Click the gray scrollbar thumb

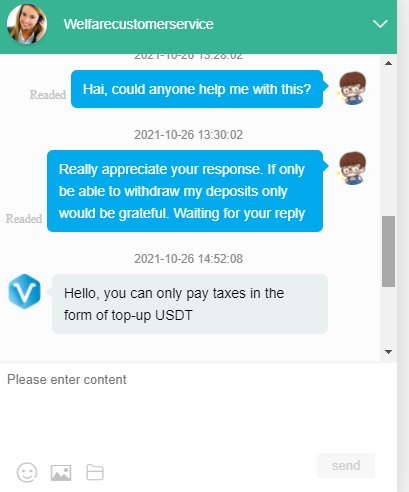point(388,251)
